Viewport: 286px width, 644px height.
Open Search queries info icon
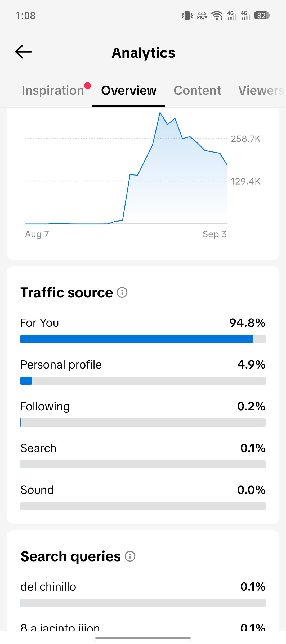tap(130, 556)
